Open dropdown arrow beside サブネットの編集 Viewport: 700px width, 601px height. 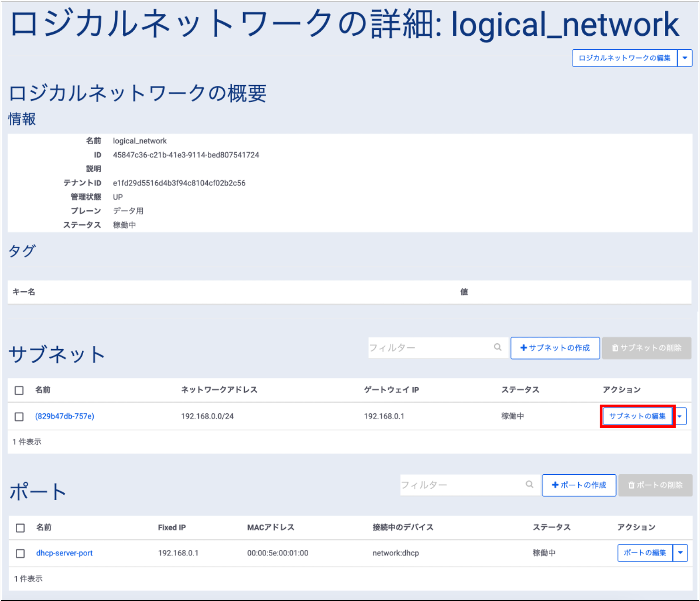[680, 416]
